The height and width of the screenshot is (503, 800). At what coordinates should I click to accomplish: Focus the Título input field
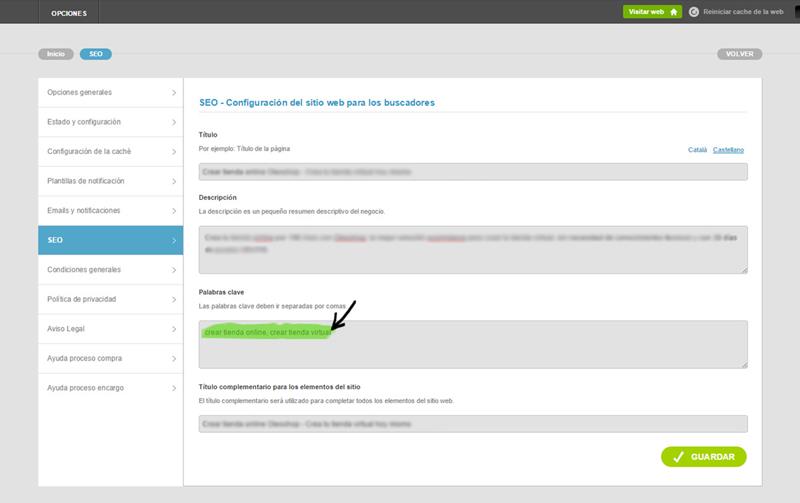473,172
